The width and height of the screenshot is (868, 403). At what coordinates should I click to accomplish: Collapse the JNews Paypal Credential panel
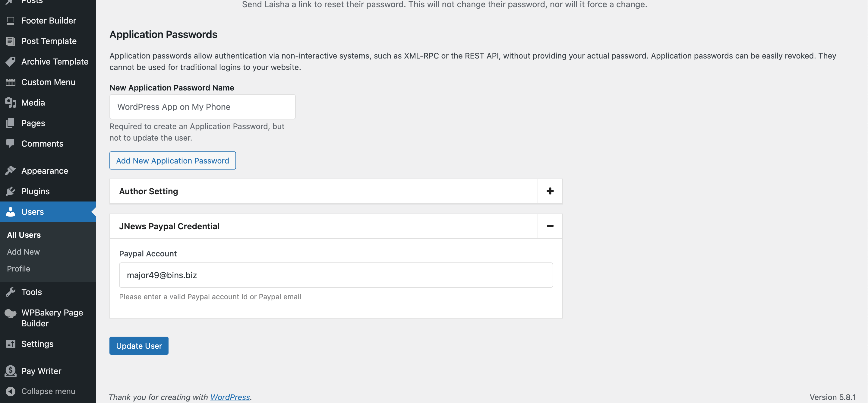coord(550,226)
